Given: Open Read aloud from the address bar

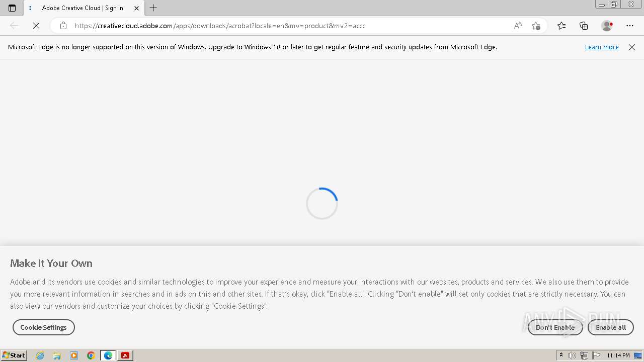Looking at the screenshot, I should pos(518,26).
